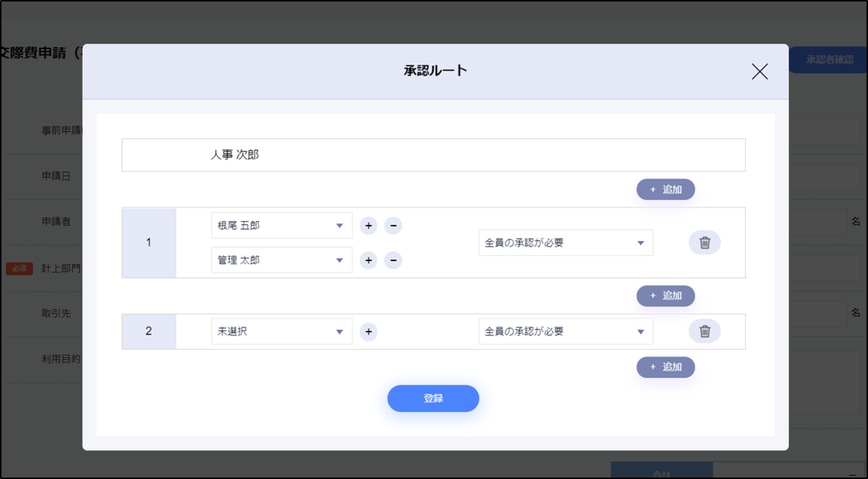Expand the 未選択 approver dropdown

[281, 332]
